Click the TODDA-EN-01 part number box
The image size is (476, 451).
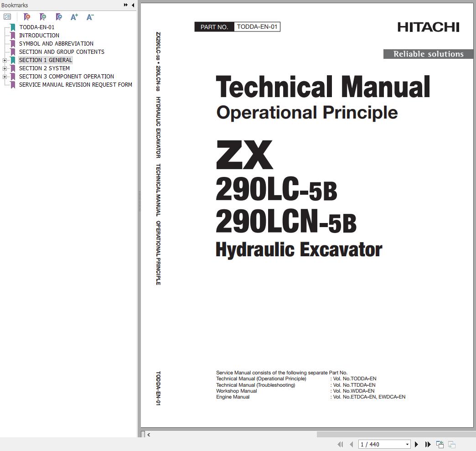[257, 27]
